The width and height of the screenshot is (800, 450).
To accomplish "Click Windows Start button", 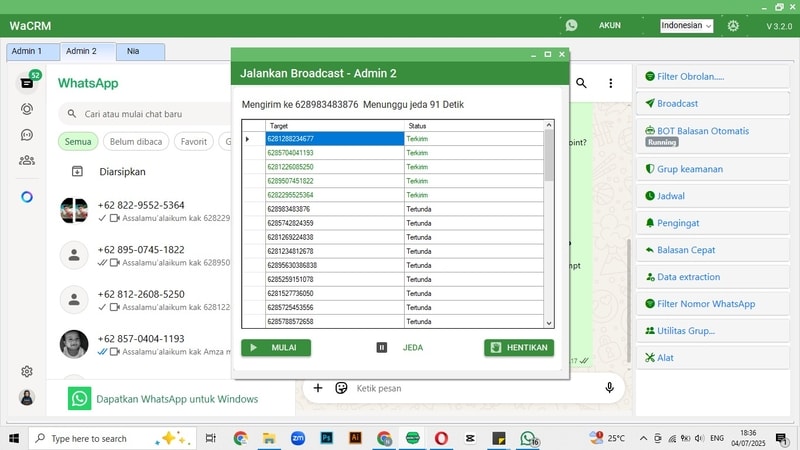I will pyautogui.click(x=14, y=438).
